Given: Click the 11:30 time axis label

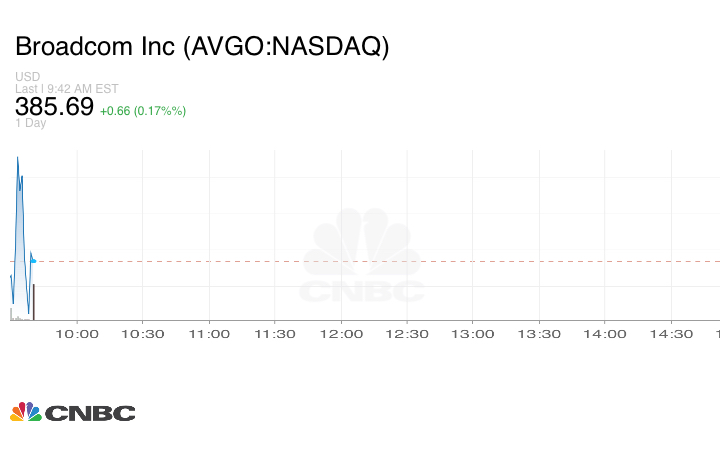Looking at the screenshot, I should (x=274, y=334).
